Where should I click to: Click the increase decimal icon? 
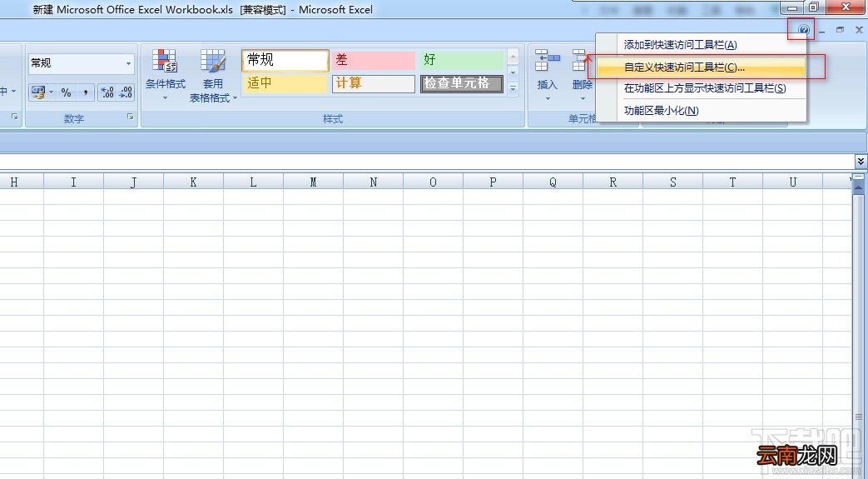(107, 92)
